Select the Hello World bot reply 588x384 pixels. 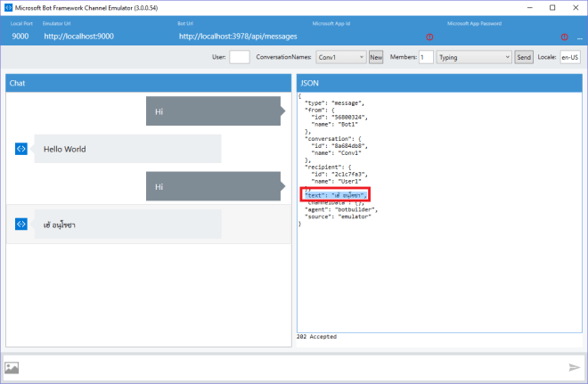127,149
